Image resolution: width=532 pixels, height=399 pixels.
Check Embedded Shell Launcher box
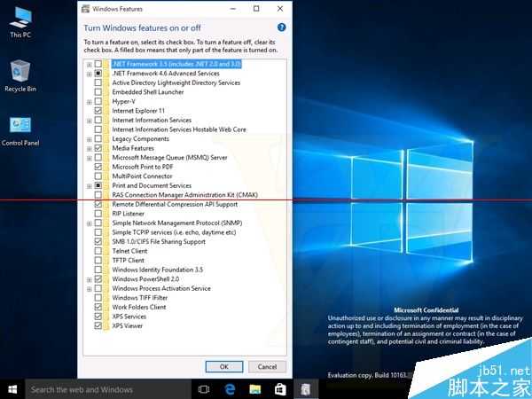pyautogui.click(x=98, y=92)
